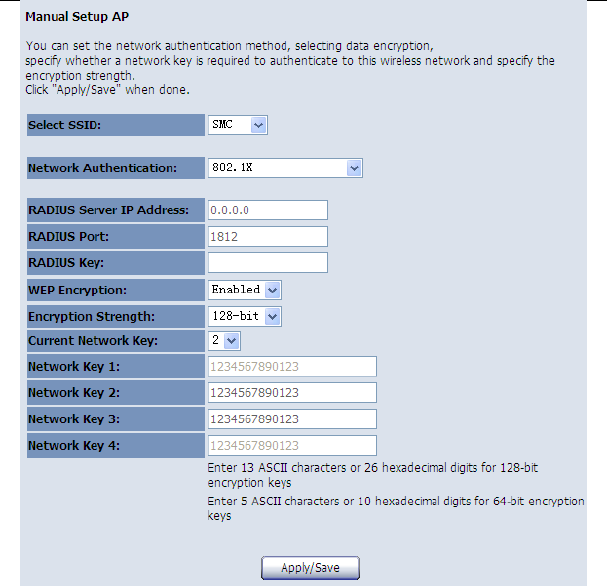607x586 pixels.
Task: Open the WEP Encryption dropdown
Action: 245,289
